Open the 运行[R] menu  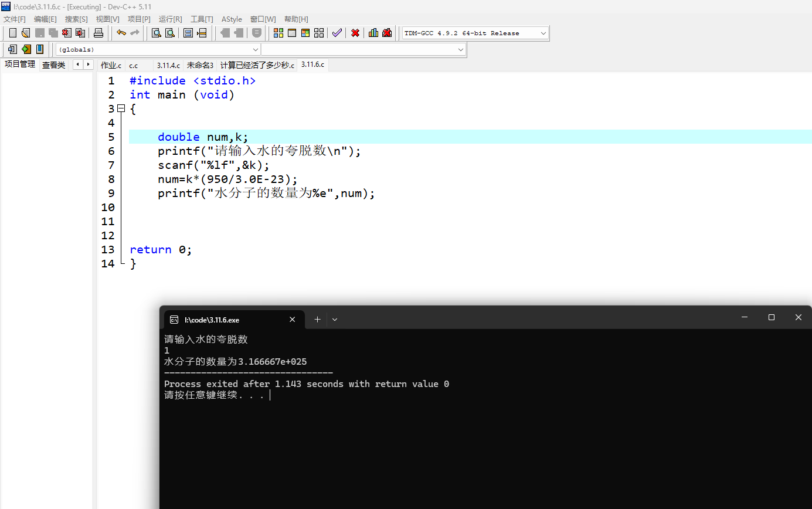coord(170,19)
